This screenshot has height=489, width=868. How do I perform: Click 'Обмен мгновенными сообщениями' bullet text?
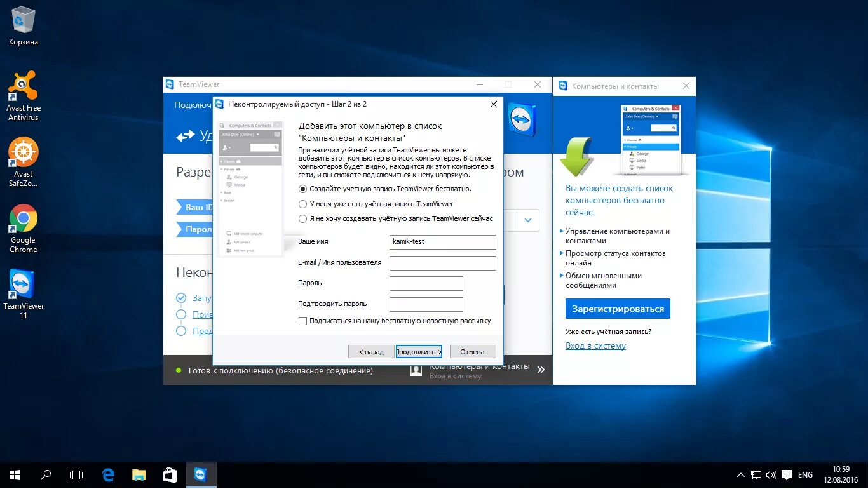[604, 280]
